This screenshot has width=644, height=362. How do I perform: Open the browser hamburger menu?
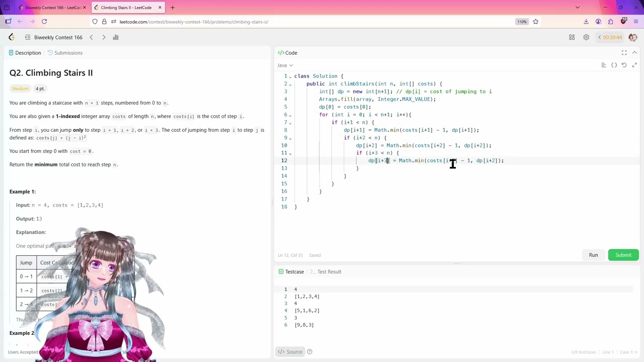pyautogui.click(x=636, y=22)
